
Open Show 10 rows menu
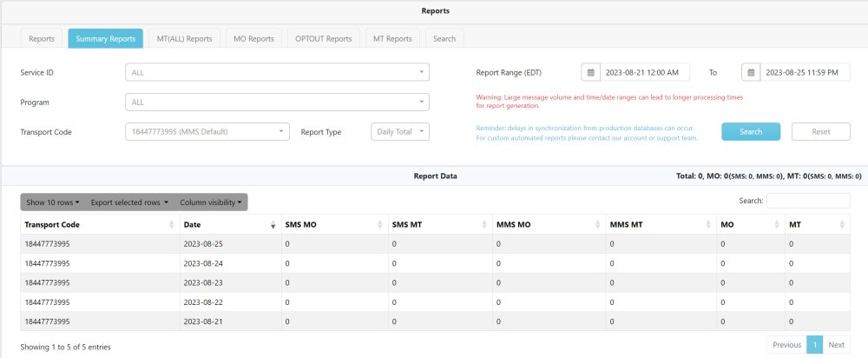click(x=53, y=202)
